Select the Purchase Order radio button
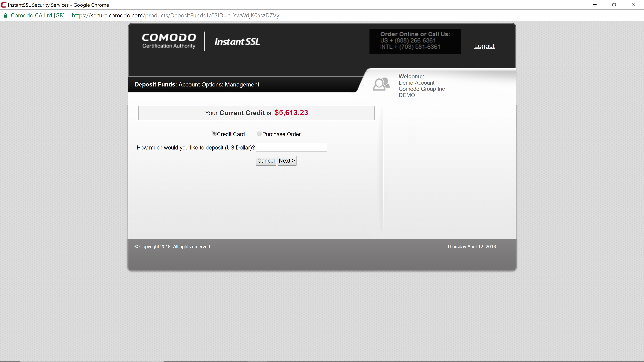The image size is (644, 362). [x=259, y=134]
